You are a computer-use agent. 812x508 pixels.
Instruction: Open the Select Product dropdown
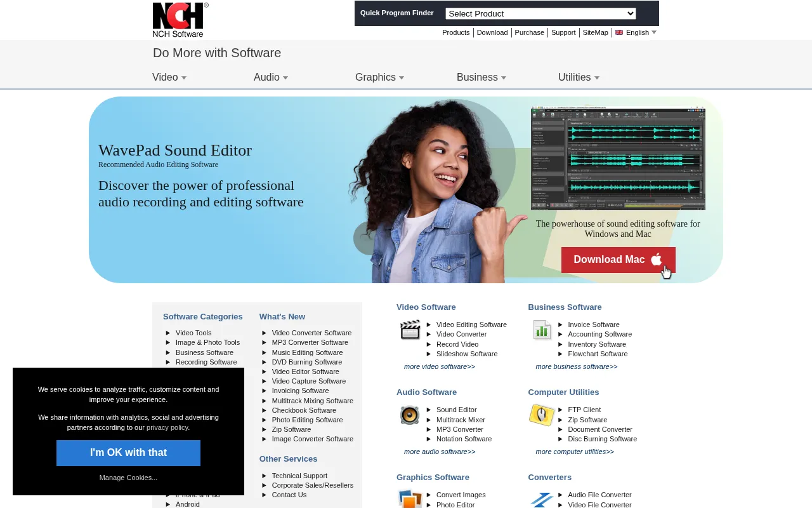pos(540,13)
